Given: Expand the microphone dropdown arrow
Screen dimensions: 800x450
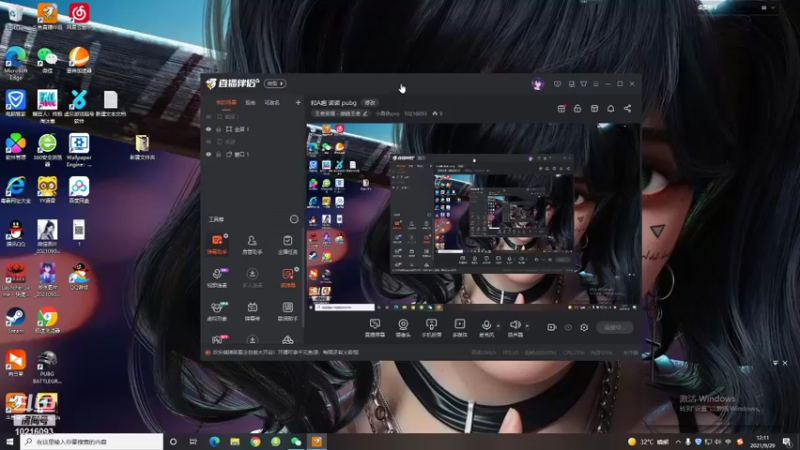Looking at the screenshot, I should [498, 326].
